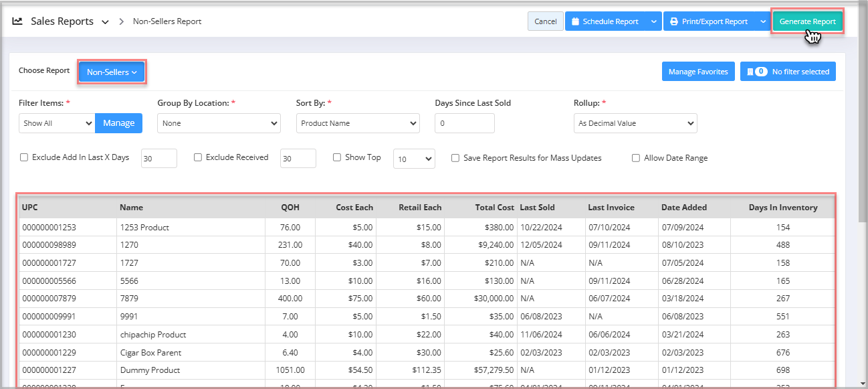Screen dimensions: 868x389
Task: Open the Rollup As Decimal Value dropdown
Action: click(x=635, y=123)
